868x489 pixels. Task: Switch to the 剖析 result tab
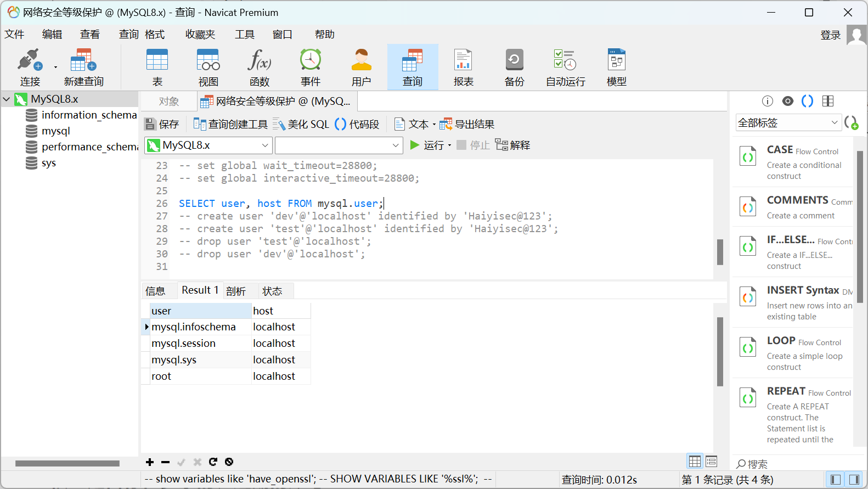[x=236, y=291]
